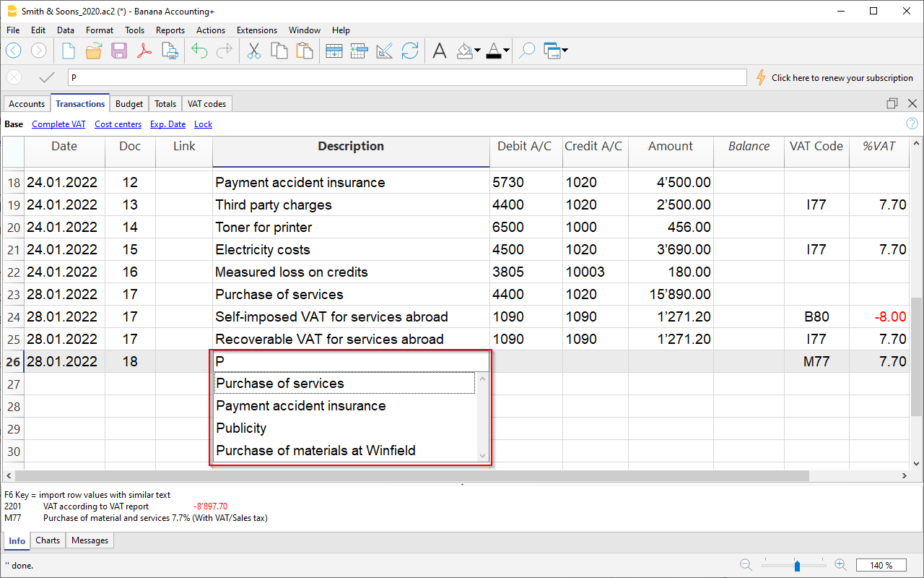Open the Format menu
Image resolution: width=924 pixels, height=578 pixels.
[100, 30]
